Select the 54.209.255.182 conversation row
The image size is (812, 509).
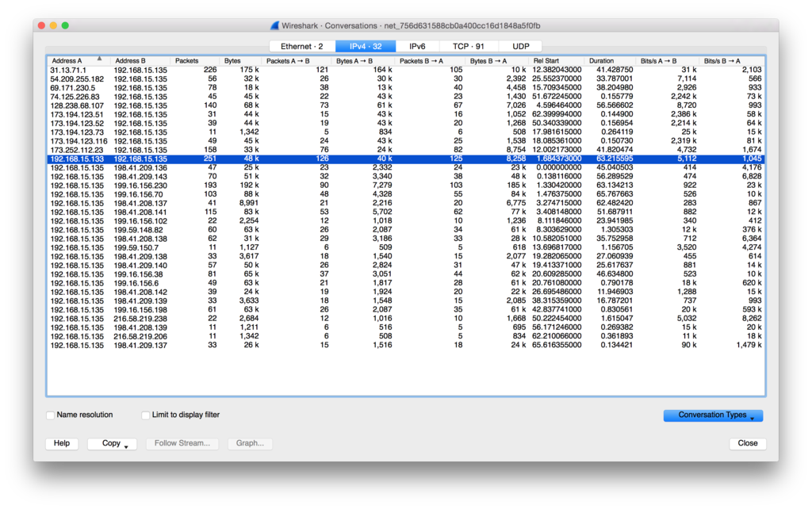coord(406,78)
